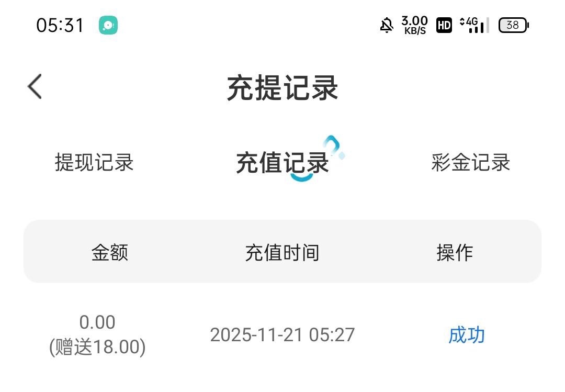Tap the 充值时间 column header
The width and height of the screenshot is (565, 392).
pyautogui.click(x=282, y=253)
